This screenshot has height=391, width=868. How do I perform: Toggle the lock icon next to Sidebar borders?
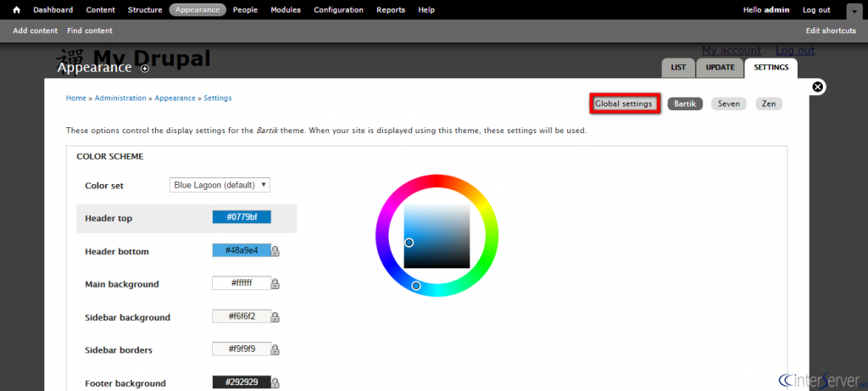tap(275, 350)
